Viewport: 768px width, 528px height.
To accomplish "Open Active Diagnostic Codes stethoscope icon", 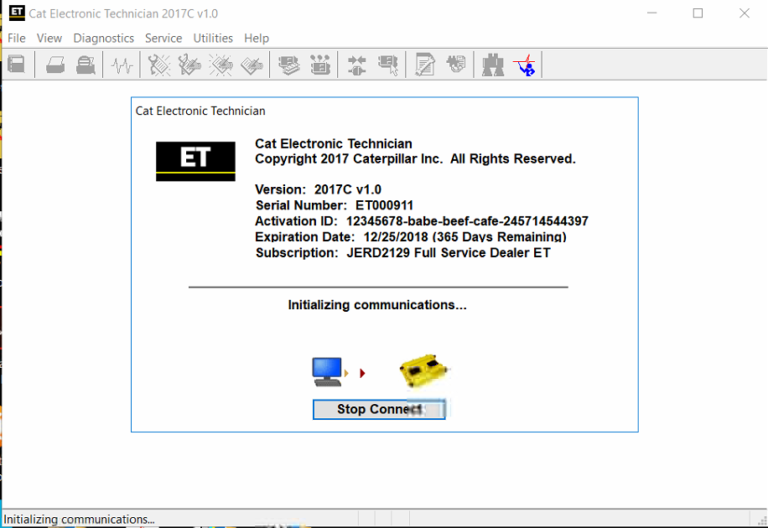I will tap(159, 65).
